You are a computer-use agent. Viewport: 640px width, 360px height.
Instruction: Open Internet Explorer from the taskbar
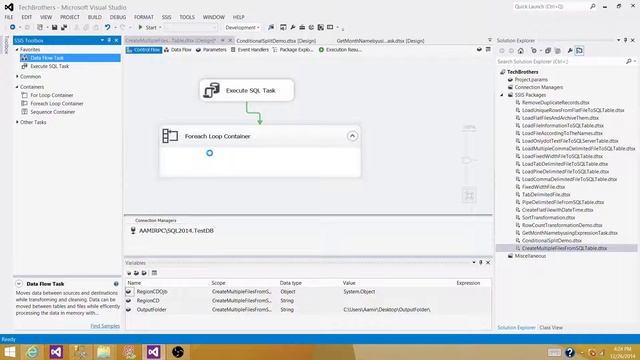[32, 352]
